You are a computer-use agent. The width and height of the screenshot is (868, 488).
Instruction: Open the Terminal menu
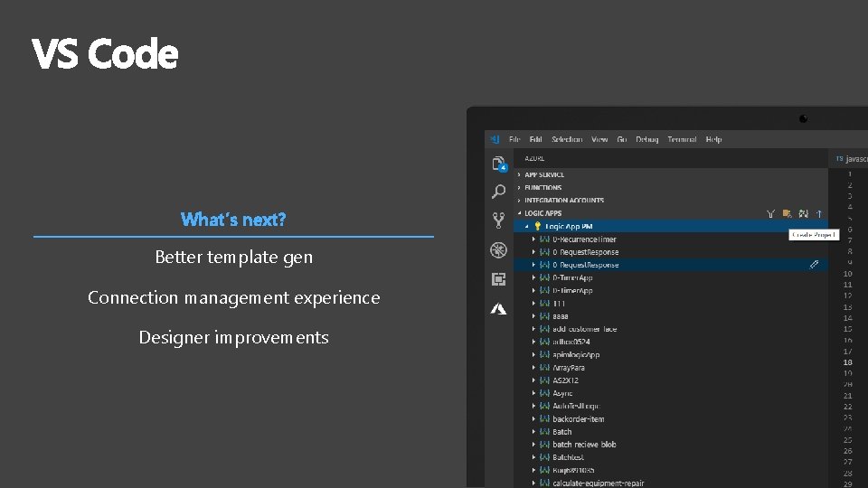point(682,139)
